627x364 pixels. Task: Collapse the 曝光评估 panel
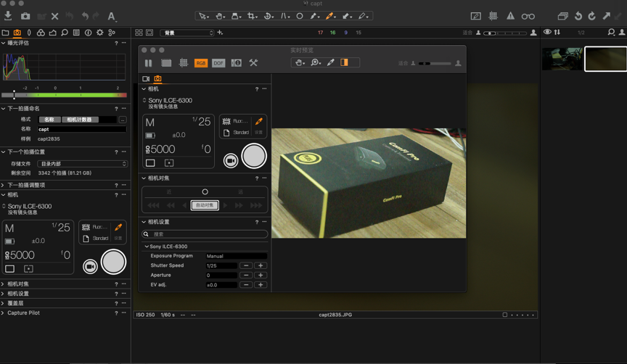(3, 43)
